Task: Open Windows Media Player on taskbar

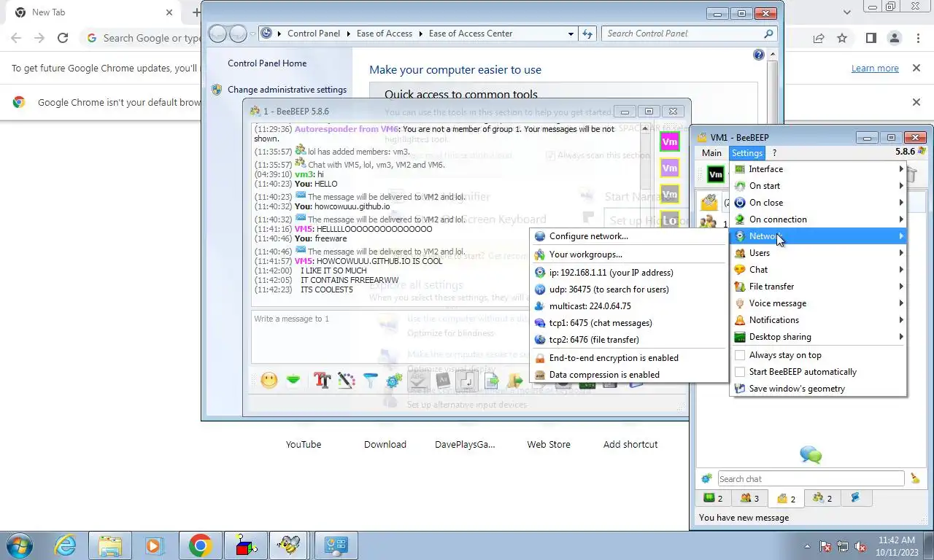Action: pyautogui.click(x=154, y=545)
